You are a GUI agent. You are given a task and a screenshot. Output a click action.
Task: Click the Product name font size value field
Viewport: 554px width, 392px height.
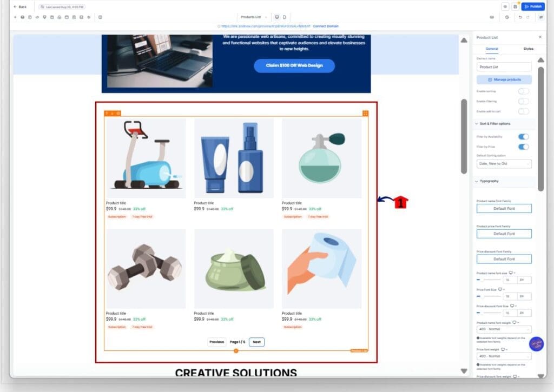pyautogui.click(x=510, y=280)
